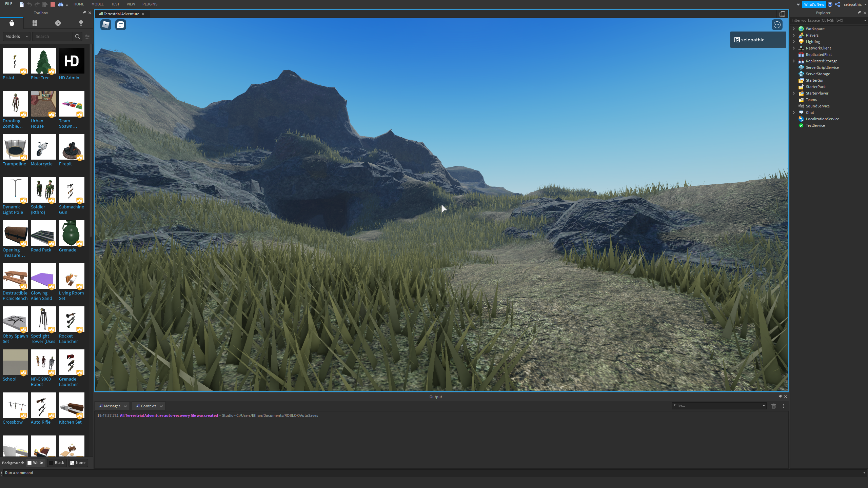Toggle the in-game chat bubble icon
This screenshot has height=488, width=868.
(121, 25)
